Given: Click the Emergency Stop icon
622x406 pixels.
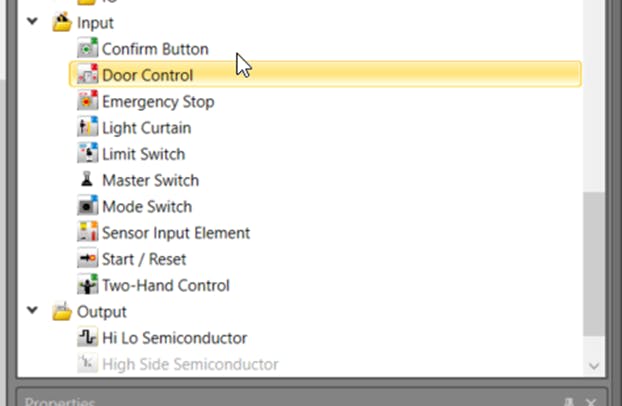Looking at the screenshot, I should pos(87,102).
